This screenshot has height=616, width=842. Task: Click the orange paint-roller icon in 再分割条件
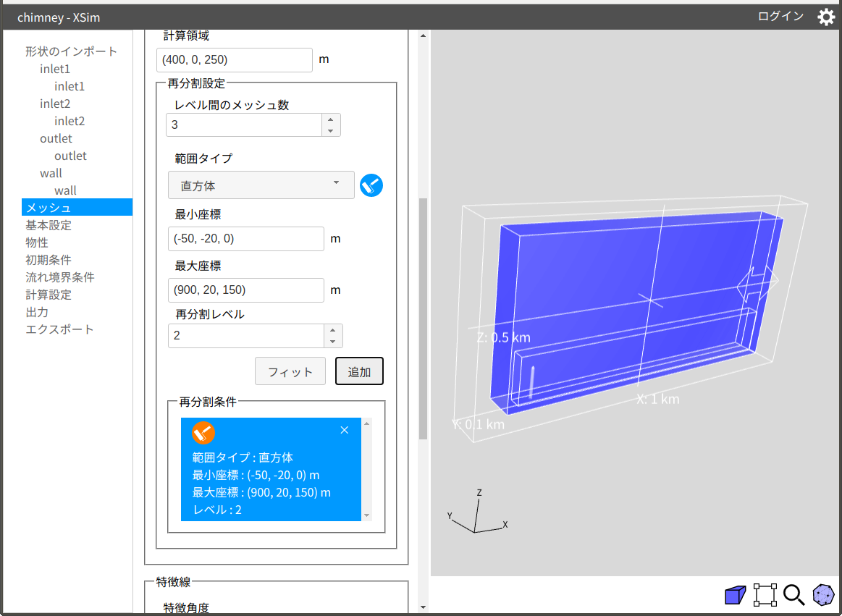[x=203, y=433]
